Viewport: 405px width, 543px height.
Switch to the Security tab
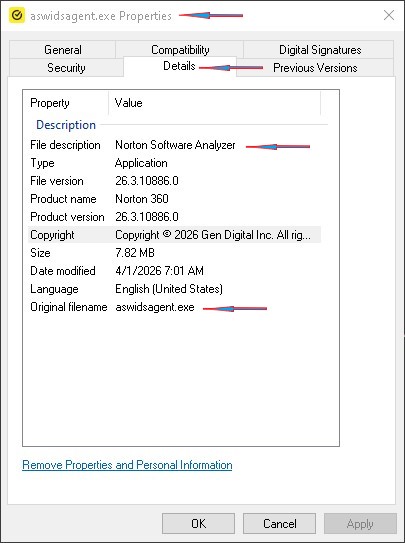point(66,68)
